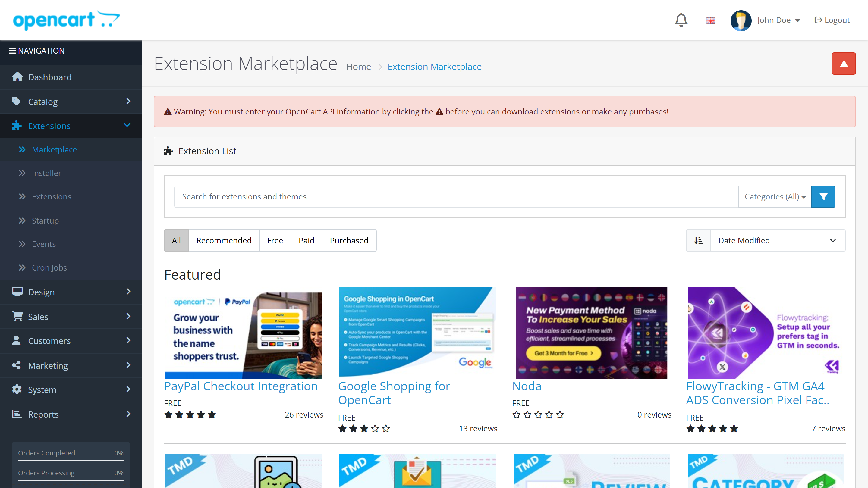Click the red API warning button

tap(843, 64)
